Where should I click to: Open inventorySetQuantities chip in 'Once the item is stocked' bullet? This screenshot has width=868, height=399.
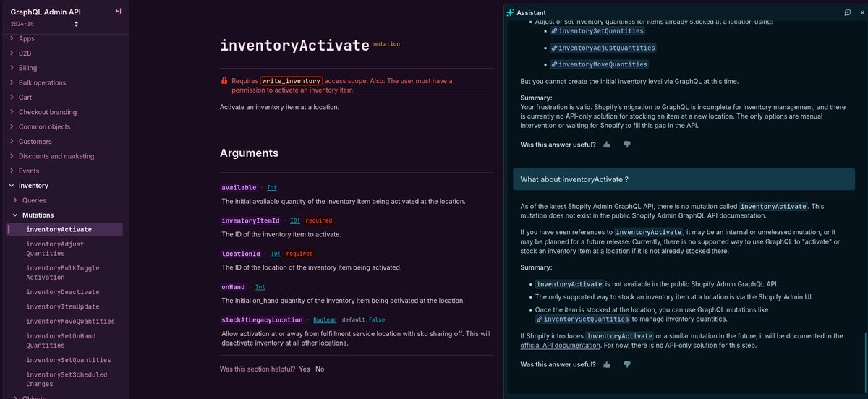[x=582, y=319]
